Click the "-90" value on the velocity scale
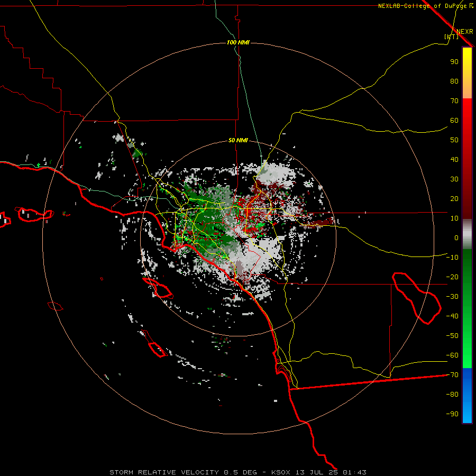 pyautogui.click(x=452, y=414)
